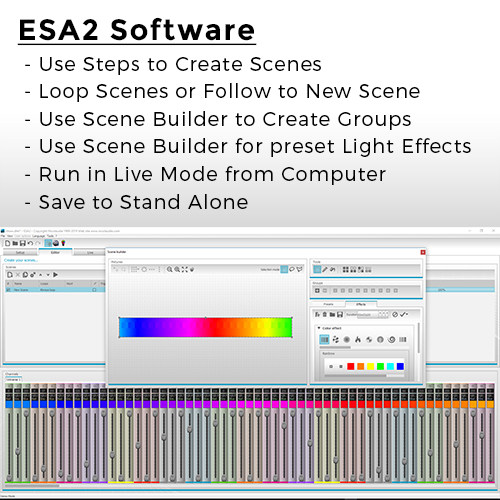The height and width of the screenshot is (500, 500).
Task: Select the curved arrow tool in Tools panel
Action: (332, 269)
